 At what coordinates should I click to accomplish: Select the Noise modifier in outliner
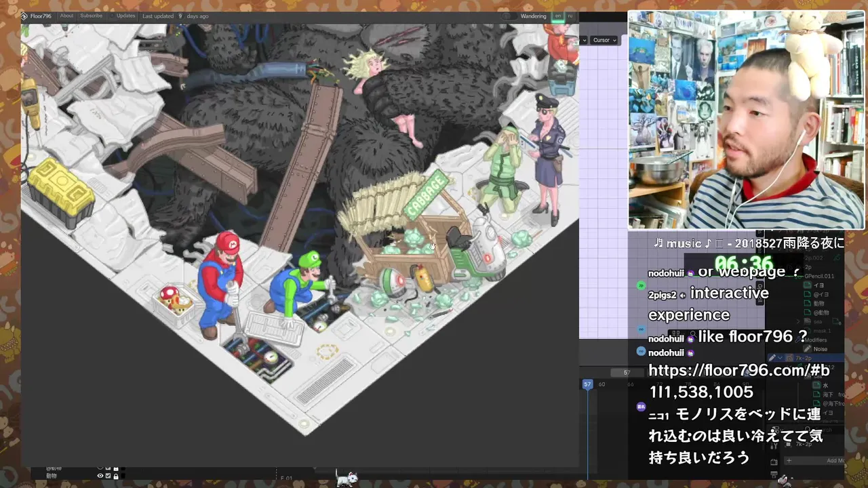[x=821, y=349]
